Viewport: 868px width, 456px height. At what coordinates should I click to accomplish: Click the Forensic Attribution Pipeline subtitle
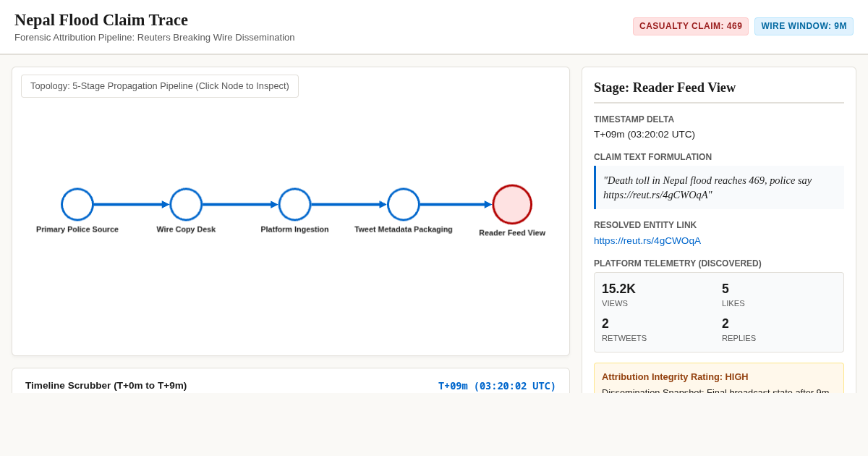pyautogui.click(x=155, y=38)
